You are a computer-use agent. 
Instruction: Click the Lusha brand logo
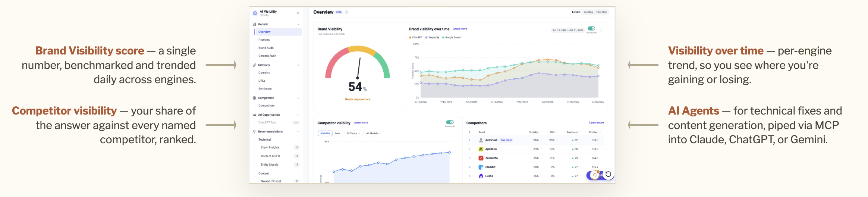pyautogui.click(x=481, y=176)
